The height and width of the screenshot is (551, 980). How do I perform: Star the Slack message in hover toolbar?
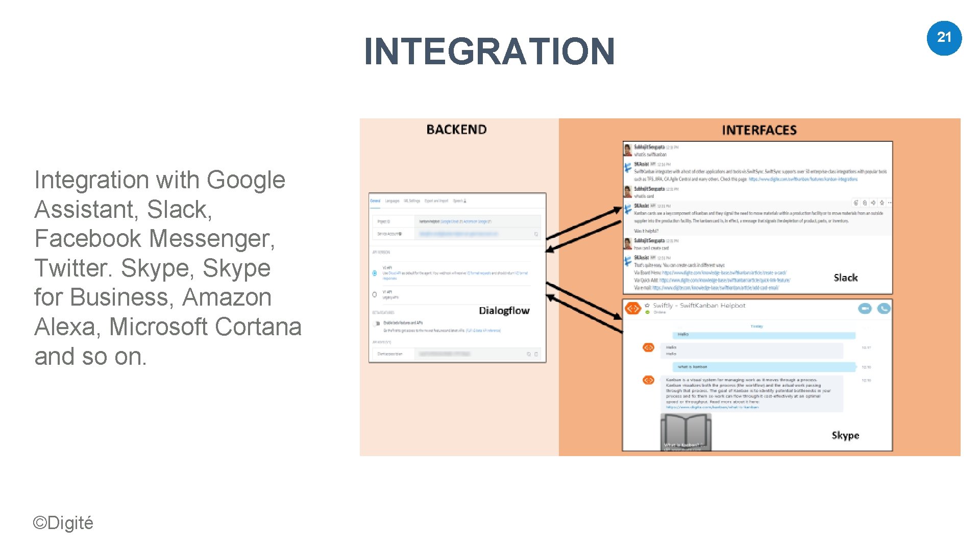pyautogui.click(x=881, y=203)
